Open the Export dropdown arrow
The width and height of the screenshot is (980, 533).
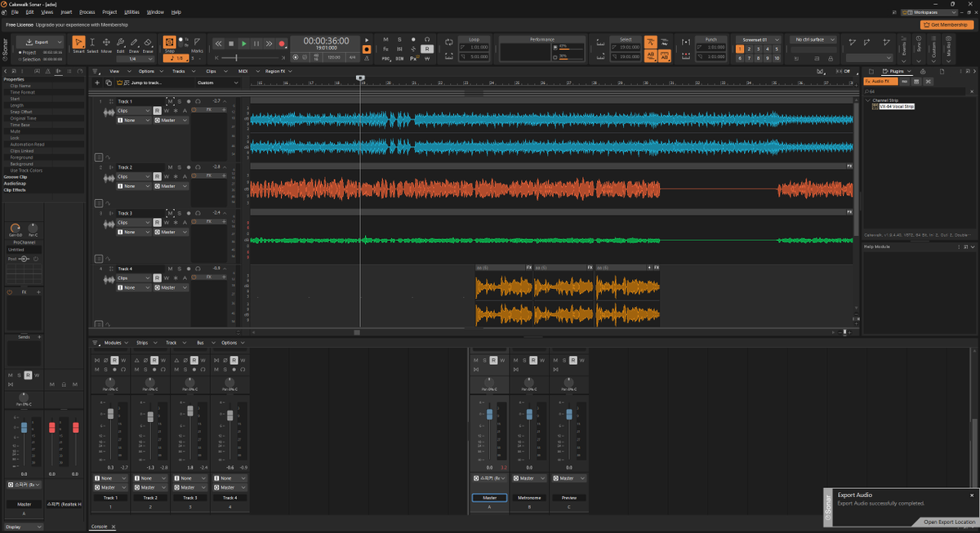pyautogui.click(x=60, y=42)
